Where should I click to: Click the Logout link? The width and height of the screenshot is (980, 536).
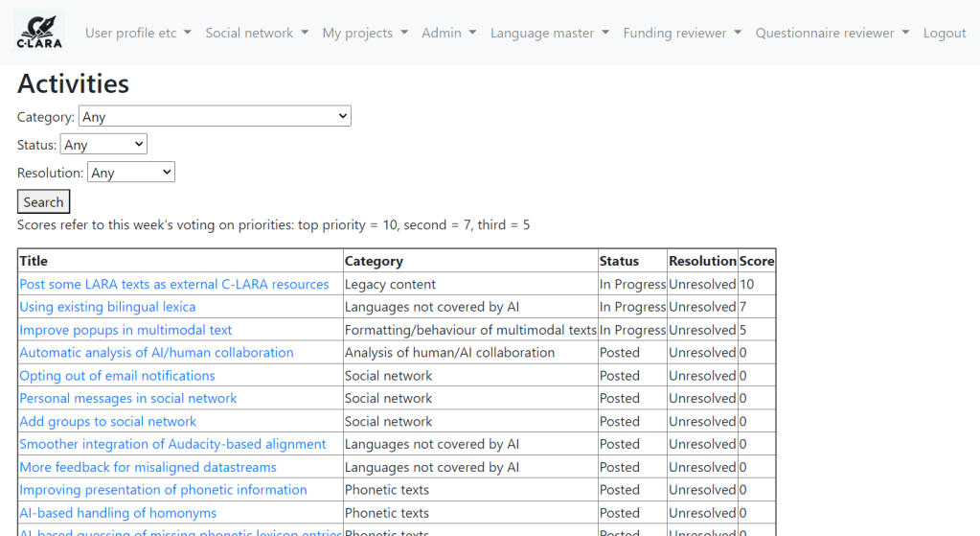[x=944, y=33]
